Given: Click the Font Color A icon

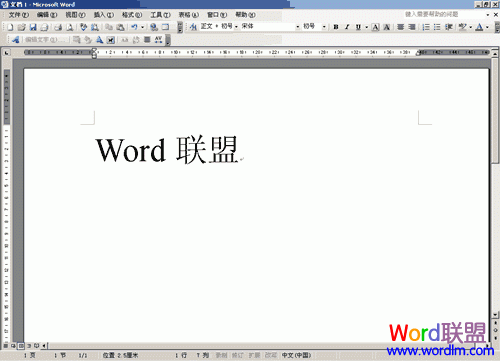Looking at the screenshot, I should click(x=479, y=27).
